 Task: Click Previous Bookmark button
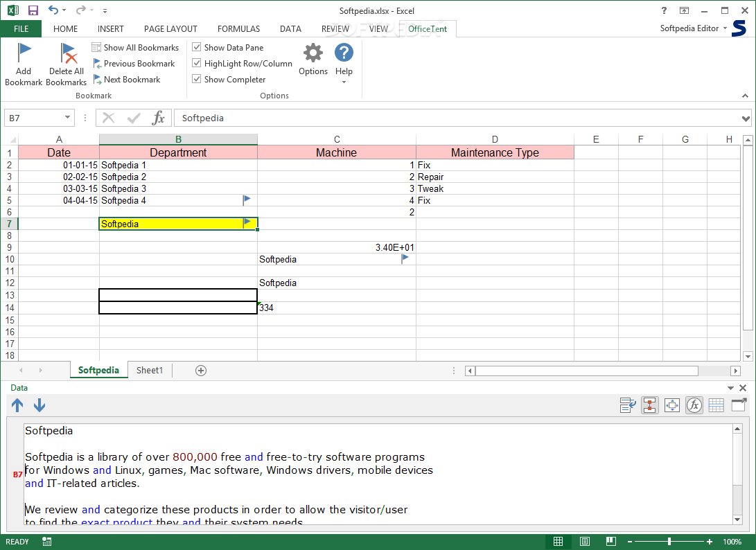pos(134,63)
